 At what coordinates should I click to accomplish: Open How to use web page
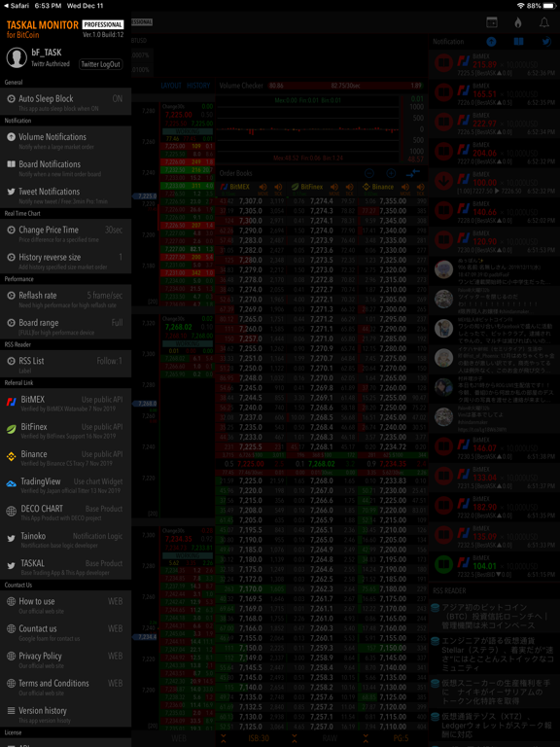coord(66,605)
